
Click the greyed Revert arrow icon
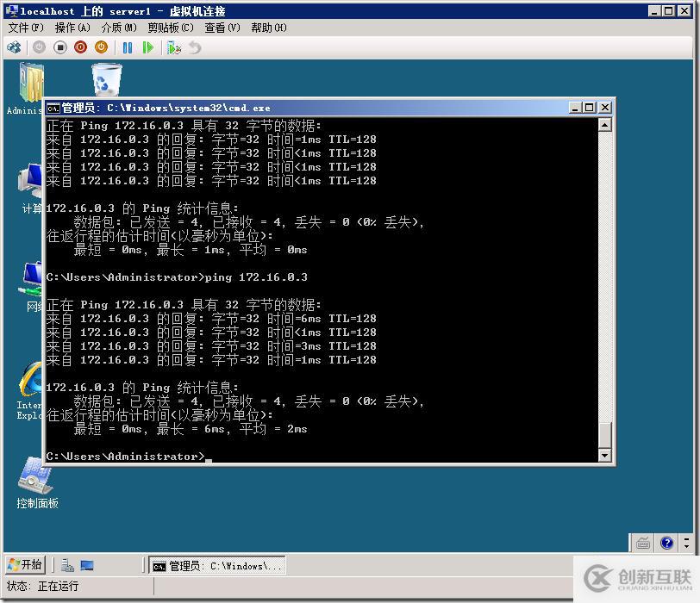pyautogui.click(x=195, y=47)
